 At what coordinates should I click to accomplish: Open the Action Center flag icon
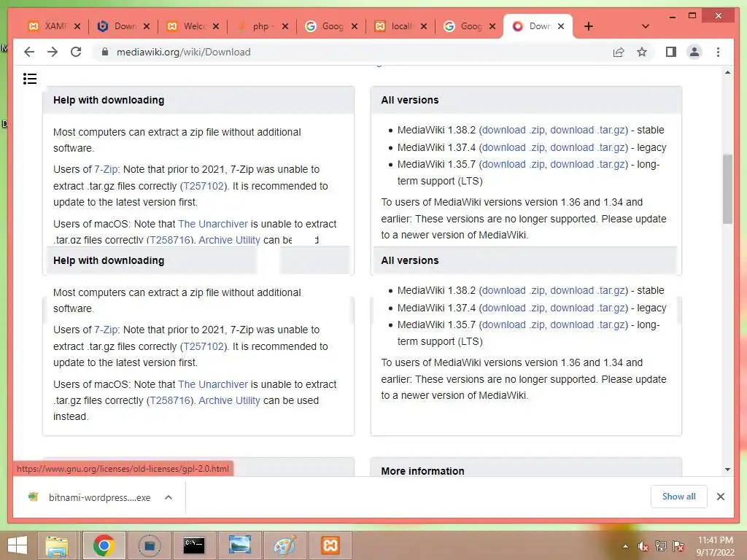pyautogui.click(x=678, y=546)
